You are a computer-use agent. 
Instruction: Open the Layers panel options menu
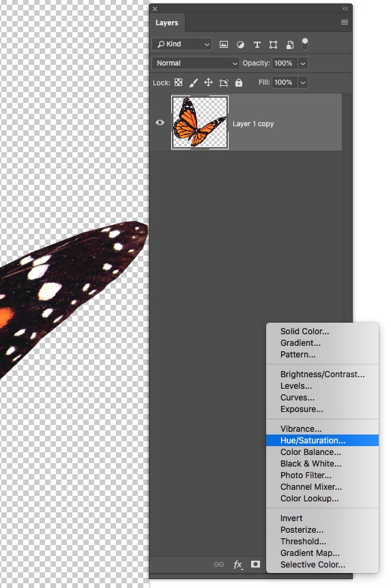[x=344, y=23]
